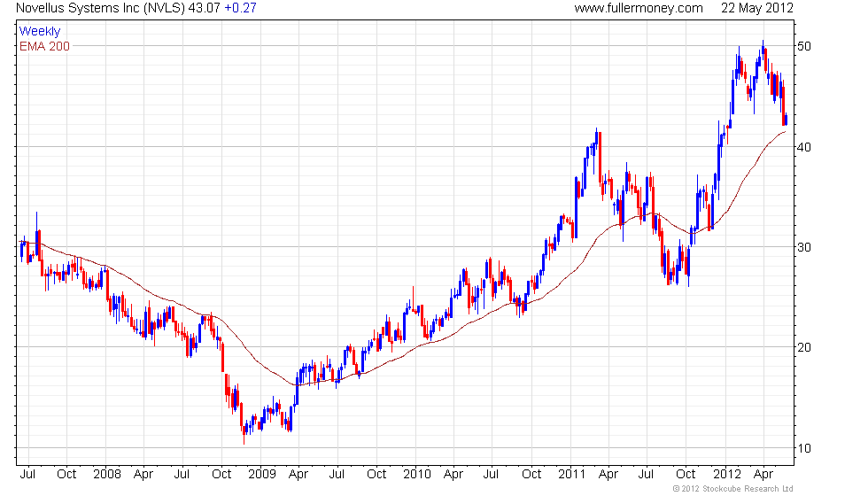
Task: Click the price value 43.07
Action: pos(205,8)
